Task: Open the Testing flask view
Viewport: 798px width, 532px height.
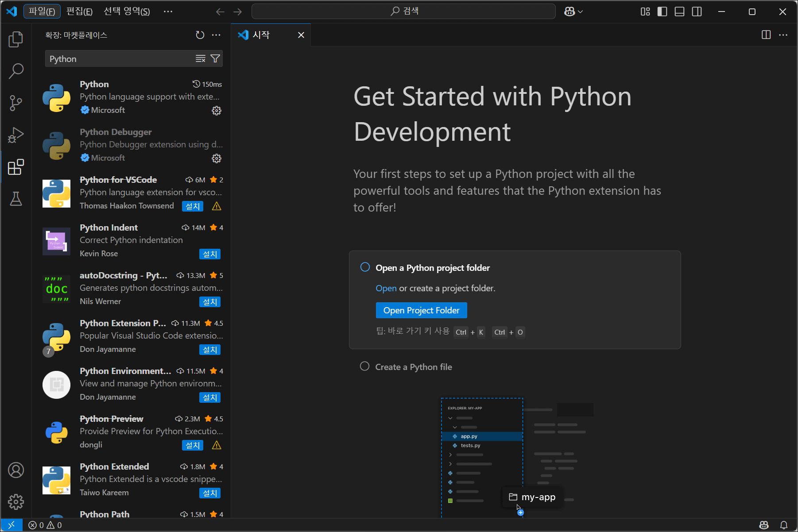Action: (x=16, y=199)
